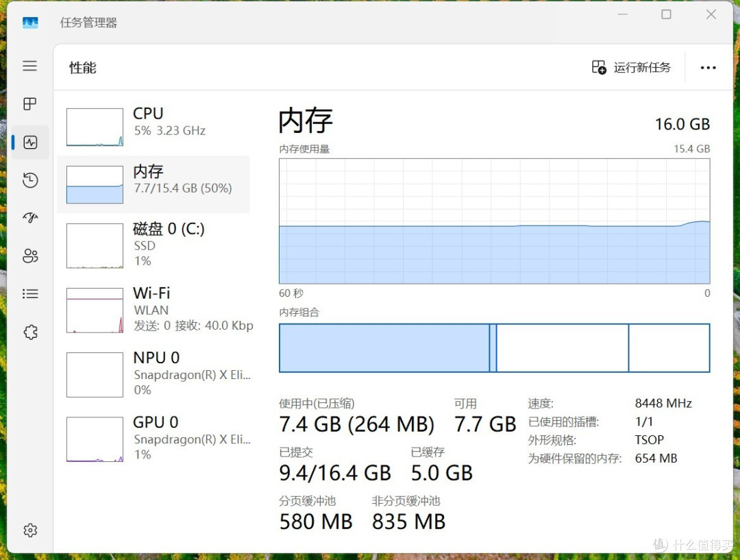This screenshot has width=740, height=560.
Task: Click the 15.4 GB graph maximum label
Action: [692, 149]
